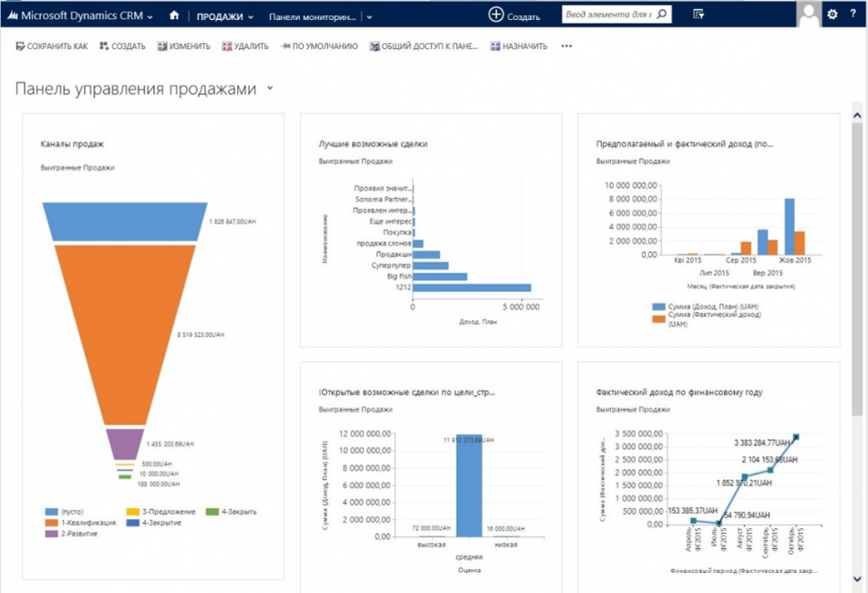Click the plus icon to create record
Viewport: 868px width, 593px height.
496,15
